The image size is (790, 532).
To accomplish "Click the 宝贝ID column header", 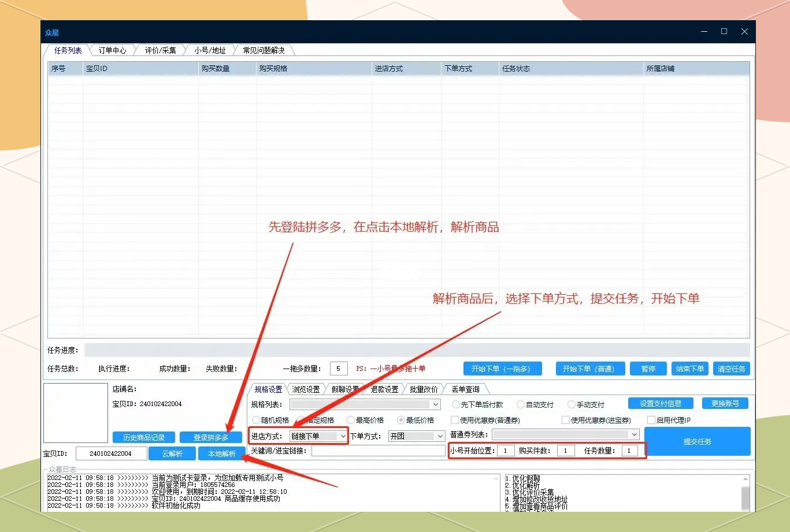I will 140,69.
